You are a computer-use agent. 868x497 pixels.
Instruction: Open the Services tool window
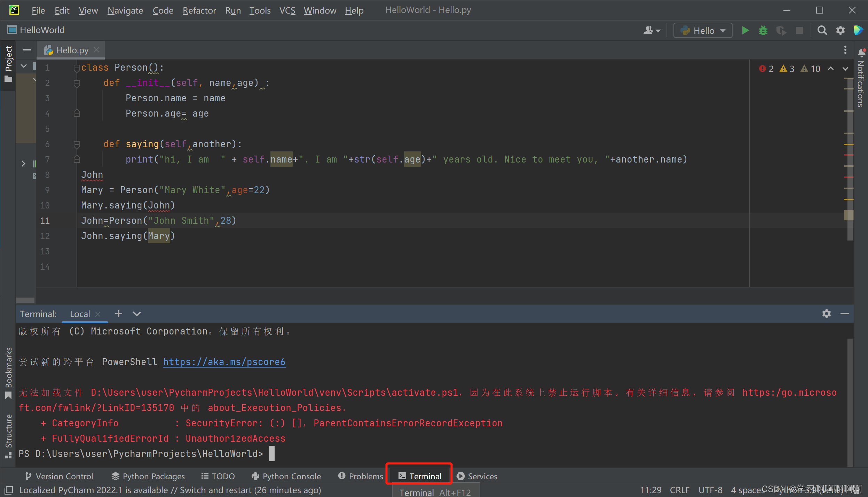477,476
